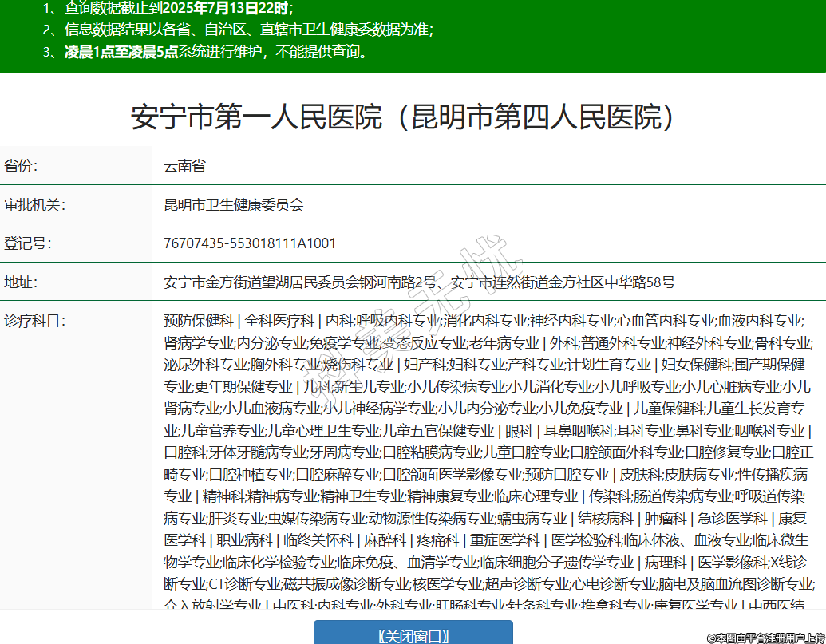Viewport: 826px width, 644px height.
Task: Click the 审批机关 field label
Action: [x=34, y=205]
